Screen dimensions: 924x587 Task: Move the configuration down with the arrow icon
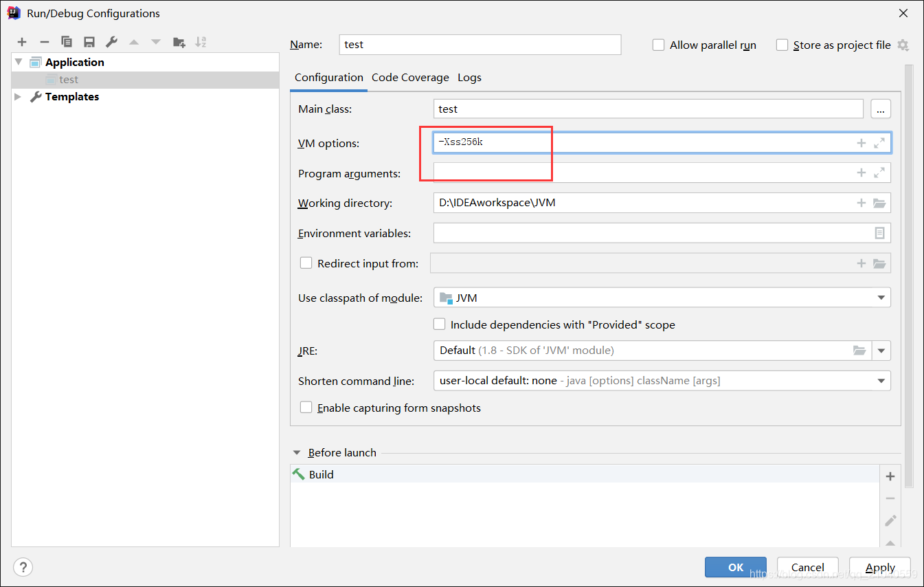(x=156, y=43)
